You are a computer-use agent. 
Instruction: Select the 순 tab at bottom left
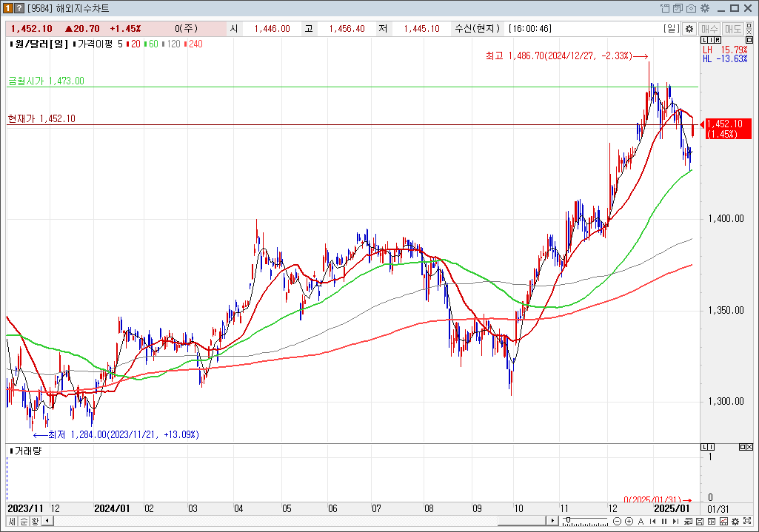23,522
